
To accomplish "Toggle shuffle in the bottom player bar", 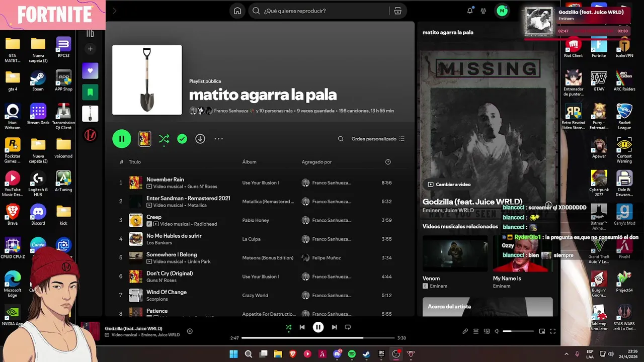I will point(288,327).
